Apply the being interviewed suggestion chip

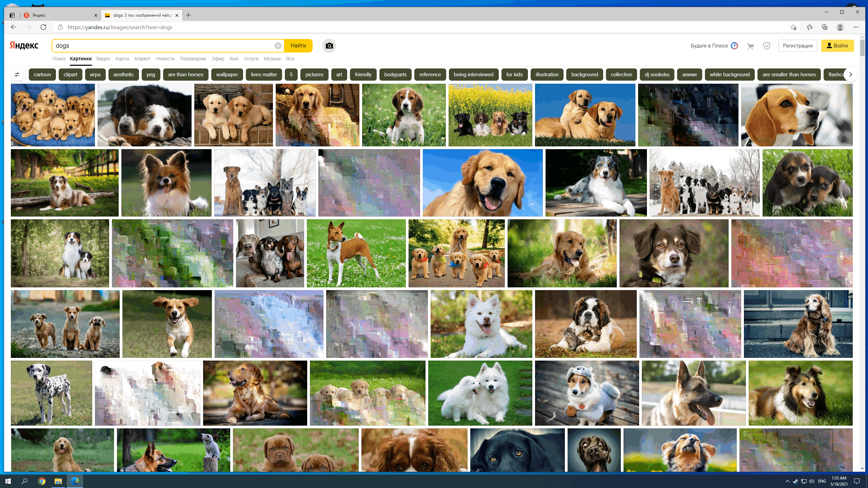474,75
